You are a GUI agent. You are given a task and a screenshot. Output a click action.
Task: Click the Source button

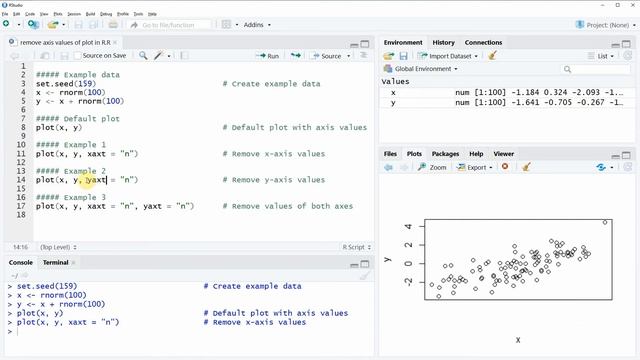point(327,56)
